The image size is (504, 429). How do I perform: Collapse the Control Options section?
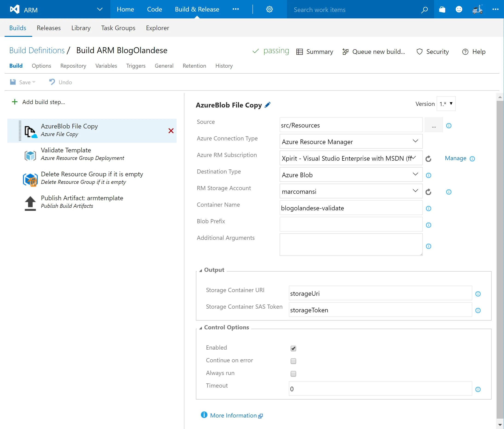[x=201, y=328]
